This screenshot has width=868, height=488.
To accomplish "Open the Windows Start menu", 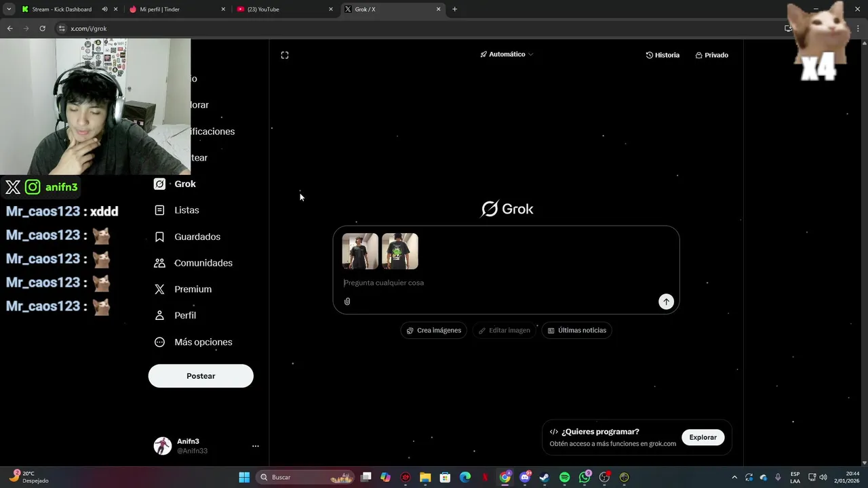I will (244, 477).
